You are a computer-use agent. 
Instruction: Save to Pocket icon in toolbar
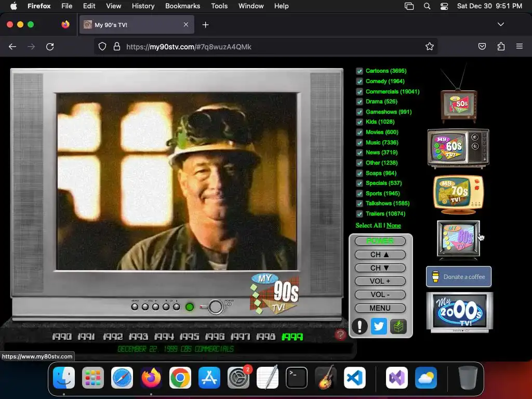tap(482, 46)
